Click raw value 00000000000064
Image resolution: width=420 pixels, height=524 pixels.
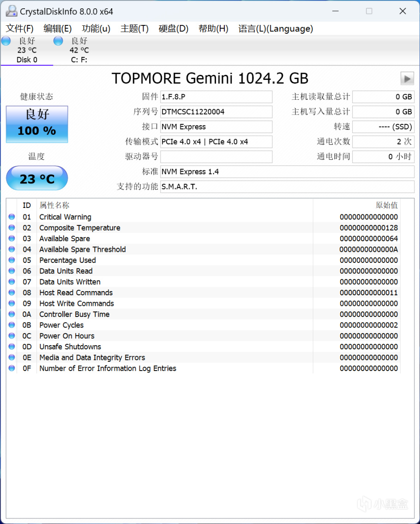369,238
